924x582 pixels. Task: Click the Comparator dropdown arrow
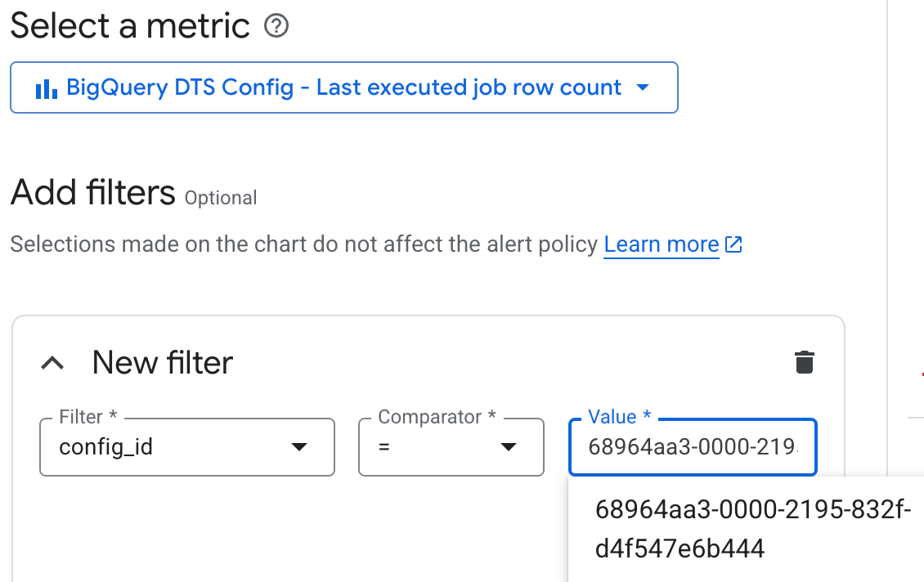click(x=509, y=447)
